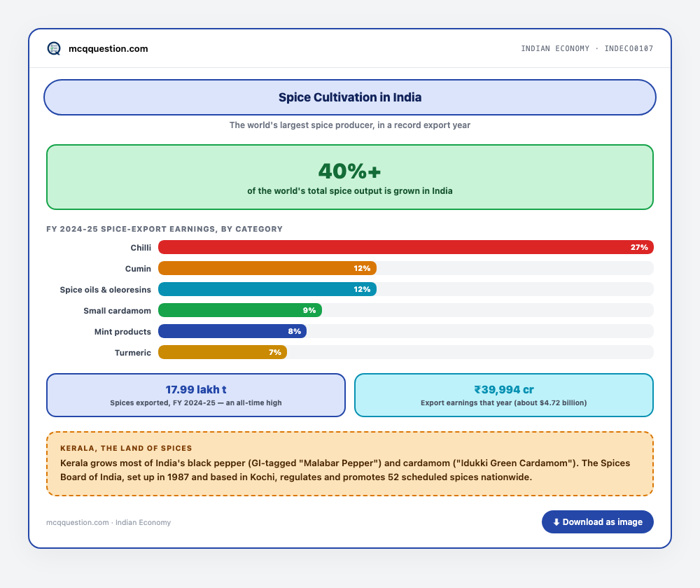
Task: Click the INDIAN ECONOMY category code label
Action: point(587,48)
